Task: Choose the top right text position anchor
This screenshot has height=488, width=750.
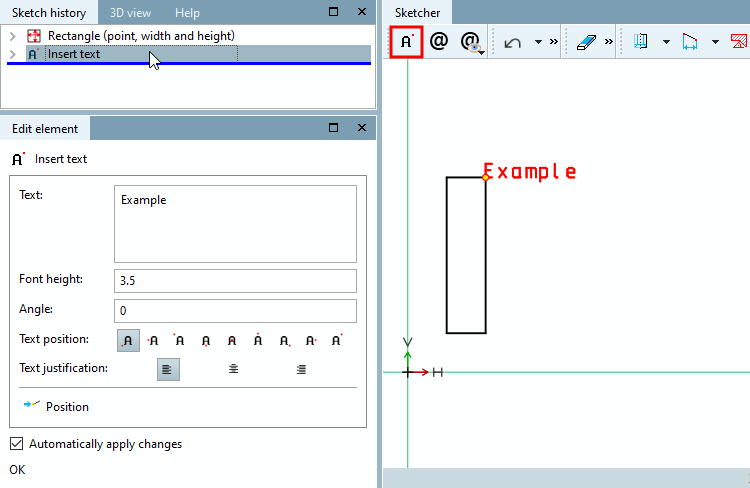Action: coord(337,340)
